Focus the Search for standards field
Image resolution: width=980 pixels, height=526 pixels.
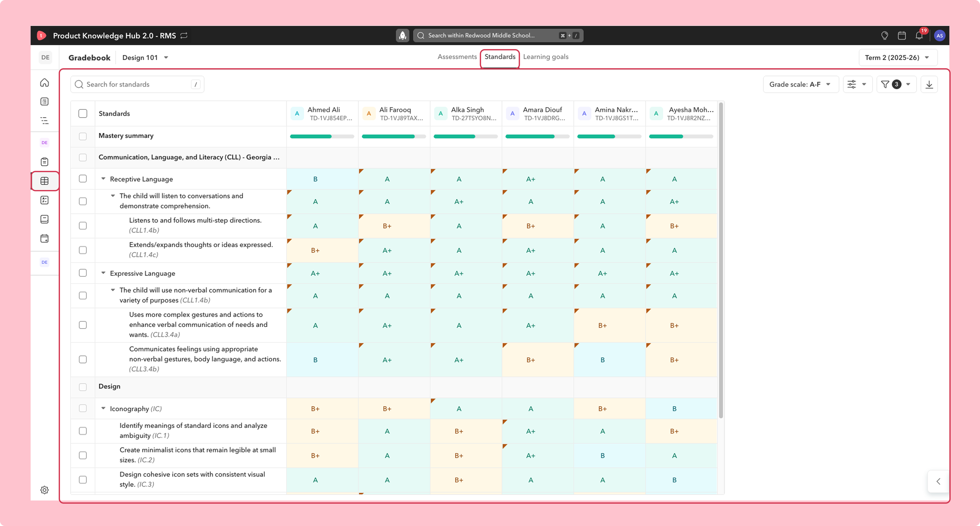point(137,84)
